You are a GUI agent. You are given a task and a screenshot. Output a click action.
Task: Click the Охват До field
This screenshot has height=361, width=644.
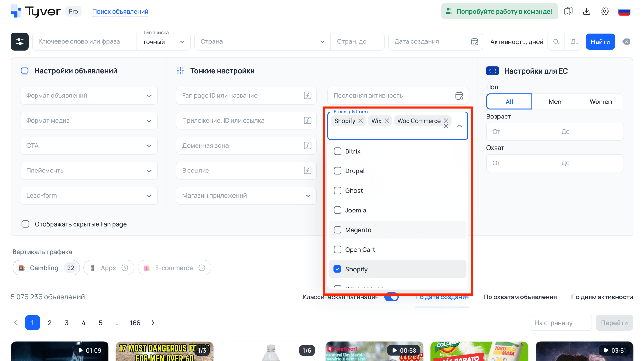[589, 163]
